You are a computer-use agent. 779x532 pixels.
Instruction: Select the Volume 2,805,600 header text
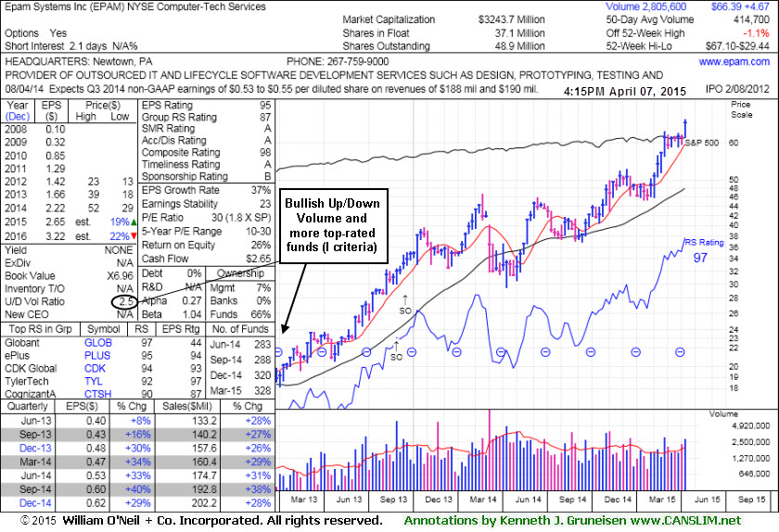645,7
